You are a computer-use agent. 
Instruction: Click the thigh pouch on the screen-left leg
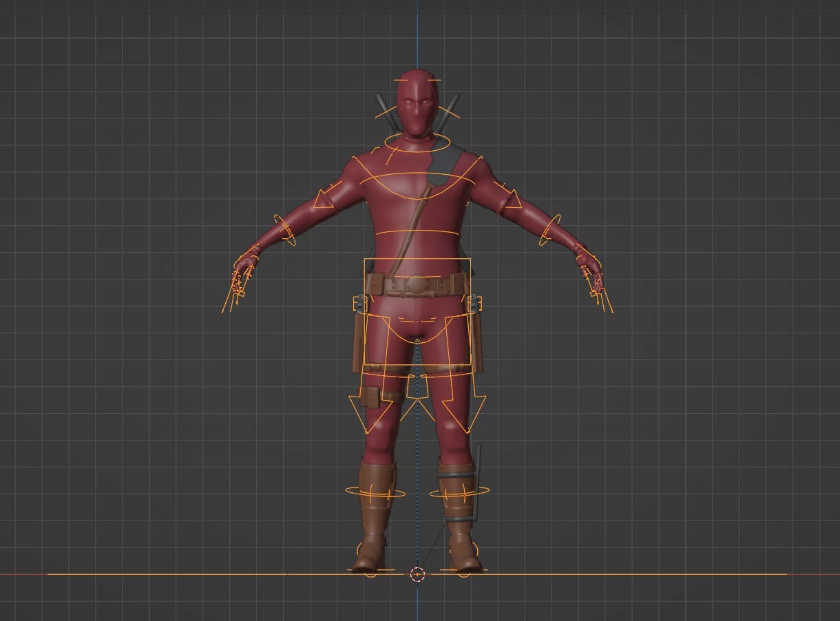pos(370,397)
